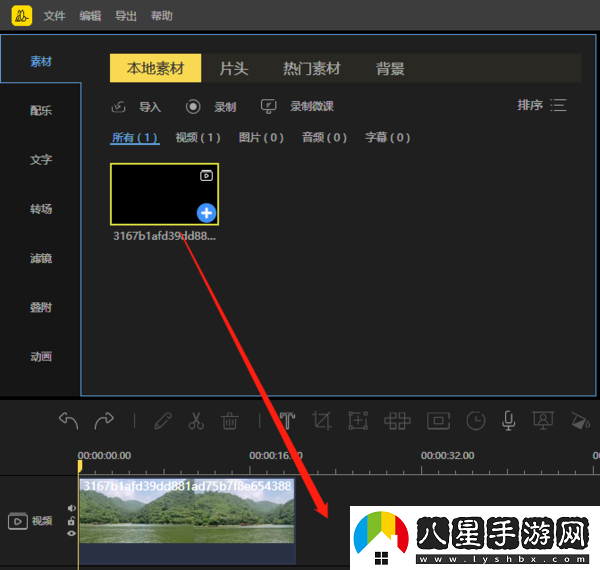Click the blue plus add-to-track button
600x570 pixels.
(207, 213)
